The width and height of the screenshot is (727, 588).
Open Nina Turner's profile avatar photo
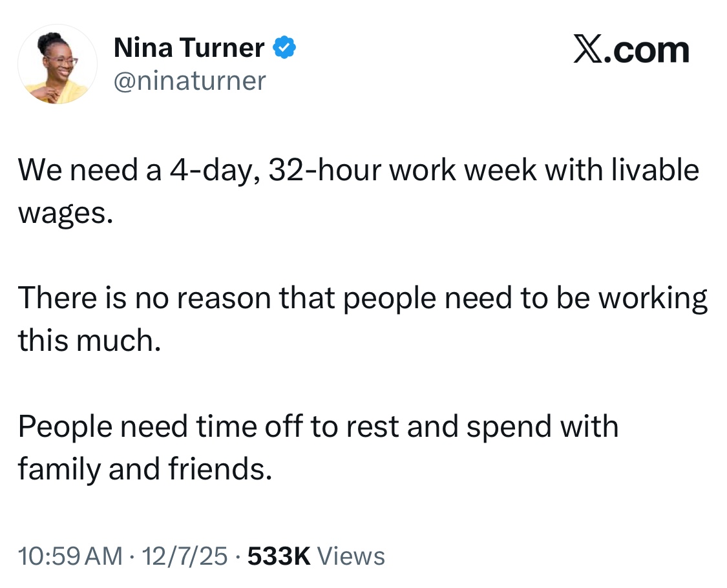[58, 65]
